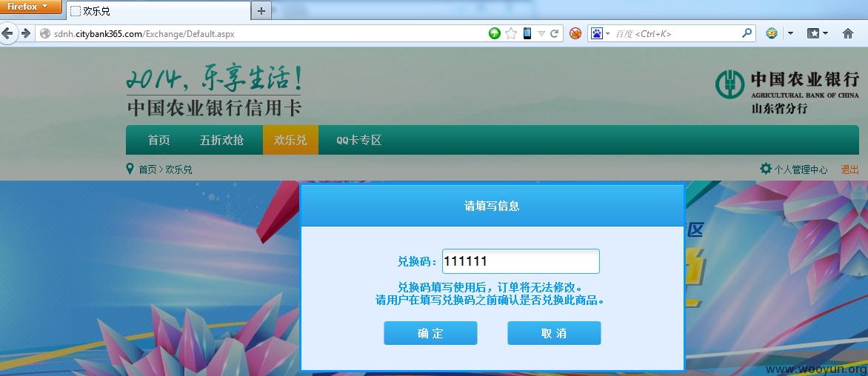Click notice text 兑换码填写使用后，订单将无法修改
Screen dimensions: 868x376
pyautogui.click(x=490, y=287)
